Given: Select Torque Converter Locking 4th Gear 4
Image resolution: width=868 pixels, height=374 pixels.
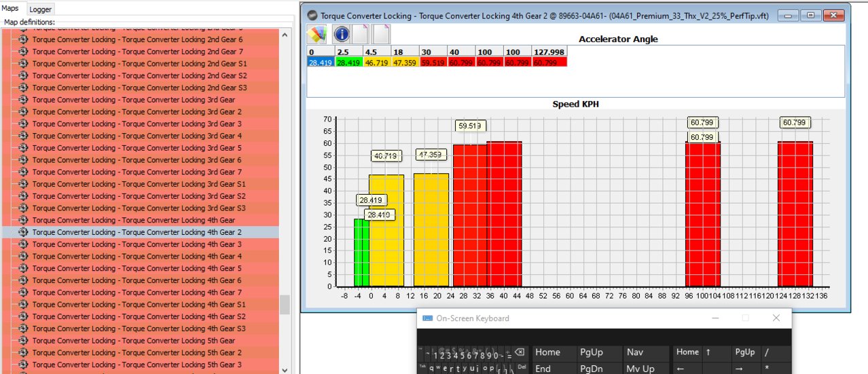Looking at the screenshot, I should 137,257.
